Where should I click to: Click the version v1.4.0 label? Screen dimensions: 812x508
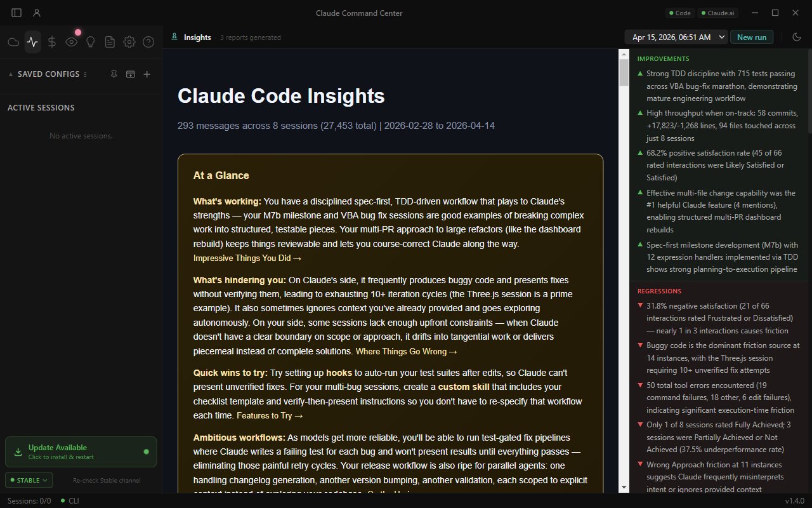[794, 501]
